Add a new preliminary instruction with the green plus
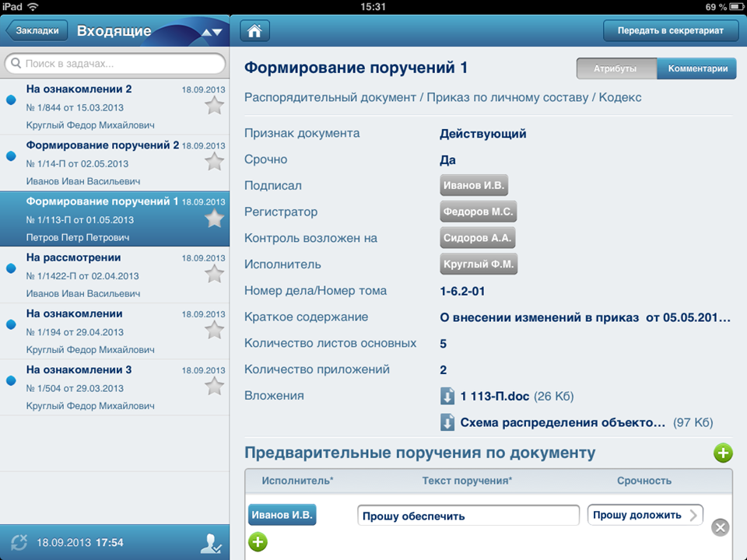Screen dimensions: 747x560 pos(722,452)
